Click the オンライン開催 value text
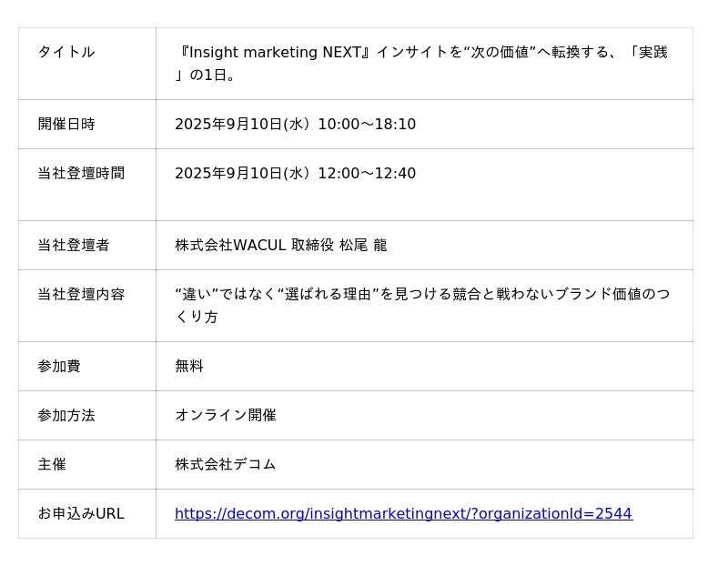 click(x=226, y=416)
